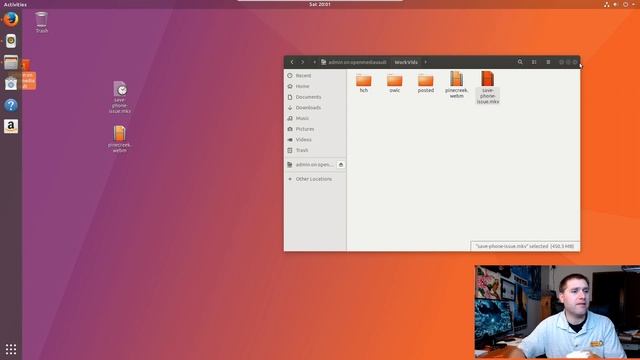Open Ubuntu Software from the dock

coord(11,84)
